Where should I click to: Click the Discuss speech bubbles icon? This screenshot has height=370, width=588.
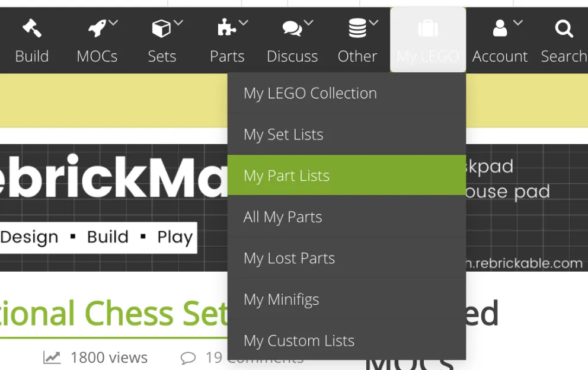click(x=292, y=28)
